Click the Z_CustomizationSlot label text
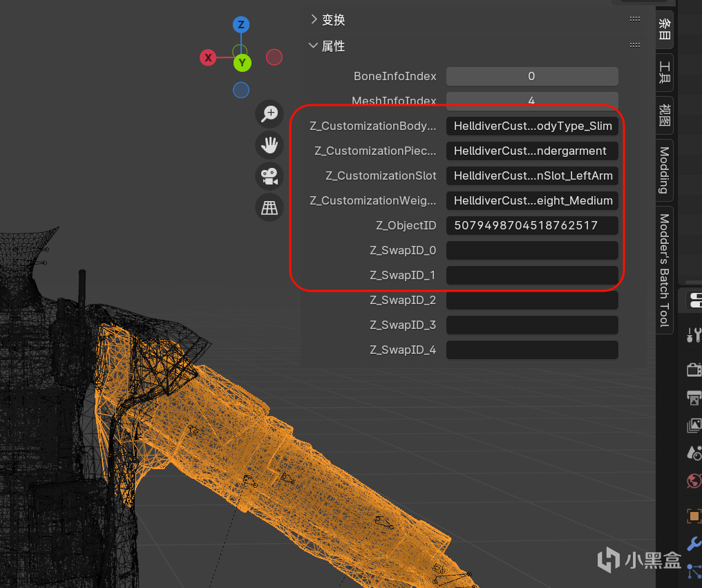Image resolution: width=702 pixels, height=588 pixels. click(381, 176)
